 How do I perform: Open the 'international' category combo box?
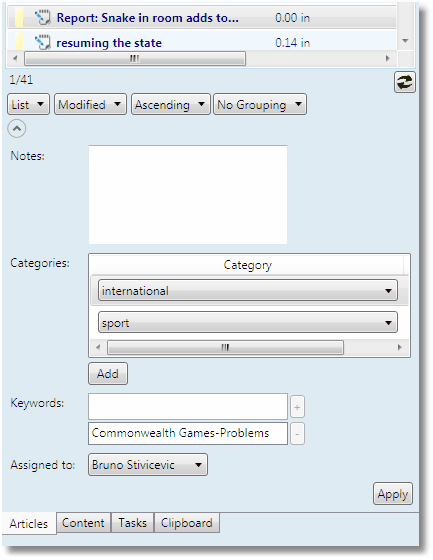pos(248,290)
